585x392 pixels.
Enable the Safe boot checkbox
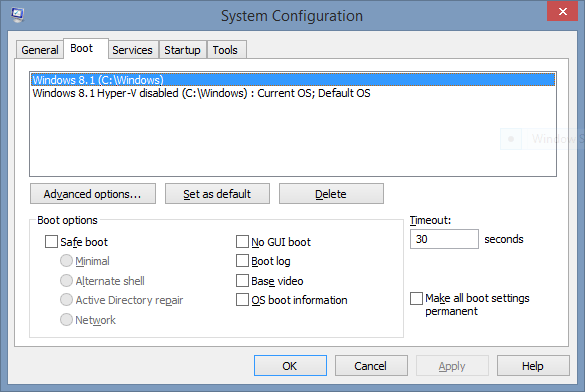click(x=51, y=242)
